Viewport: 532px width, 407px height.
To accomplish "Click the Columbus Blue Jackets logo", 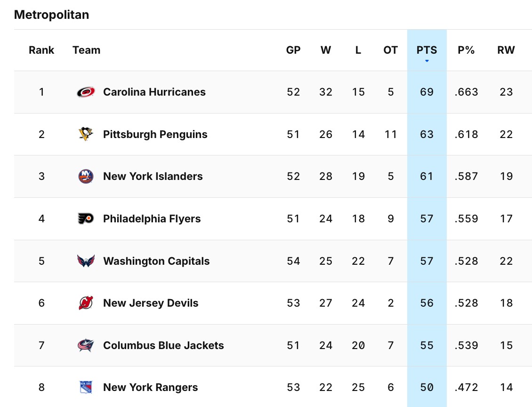I will coord(86,345).
